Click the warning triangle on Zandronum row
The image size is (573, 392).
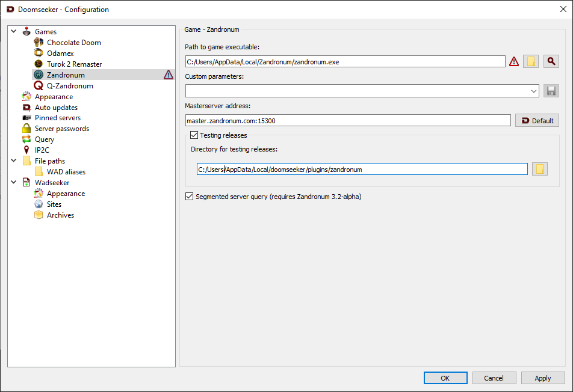pos(169,75)
